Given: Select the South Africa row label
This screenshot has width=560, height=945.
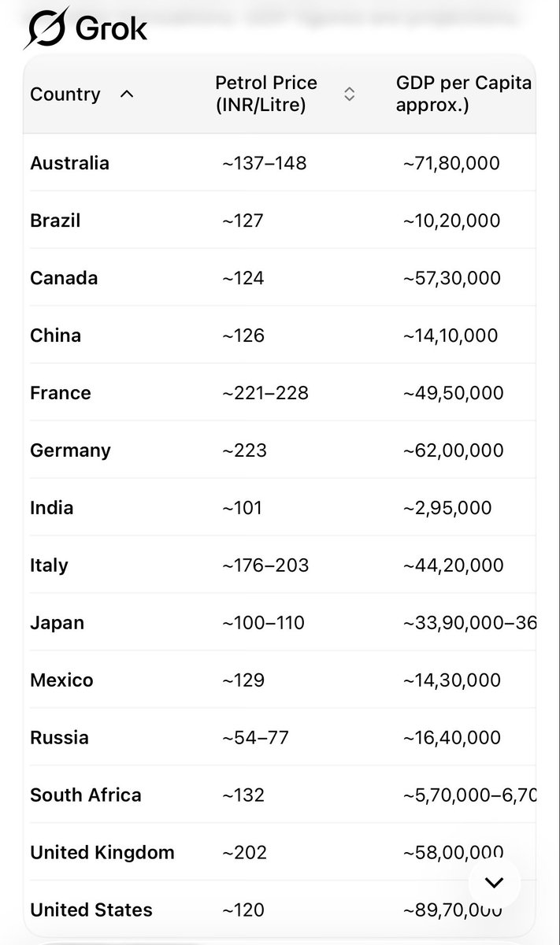Looking at the screenshot, I should pos(86,795).
